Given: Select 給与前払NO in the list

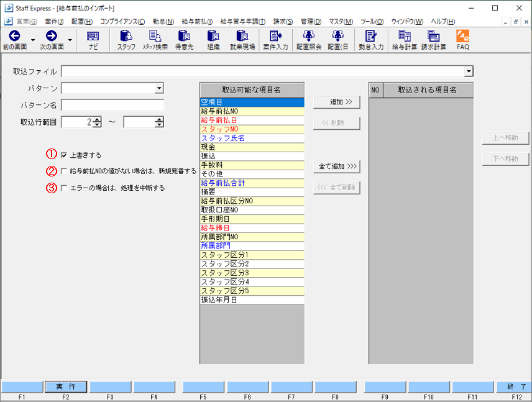Looking at the screenshot, I should [x=252, y=111].
